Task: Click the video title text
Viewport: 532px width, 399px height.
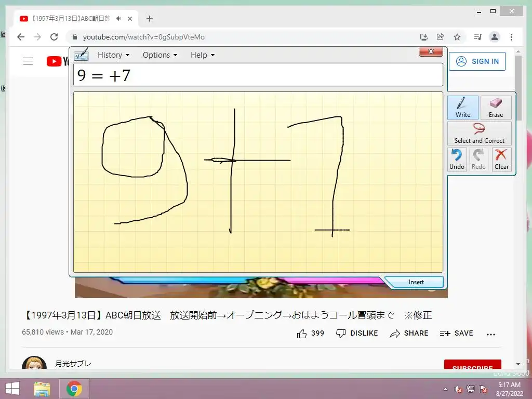Action: click(x=227, y=315)
